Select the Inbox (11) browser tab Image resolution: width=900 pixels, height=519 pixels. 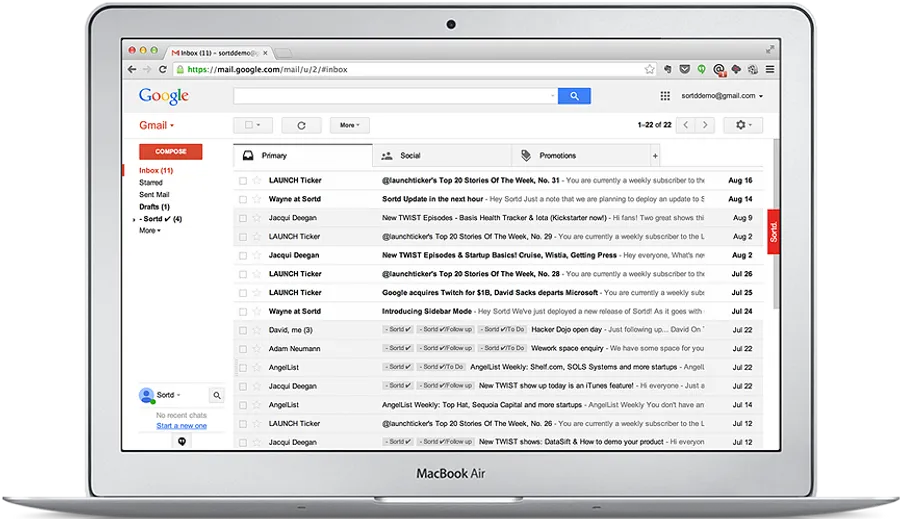coord(220,53)
